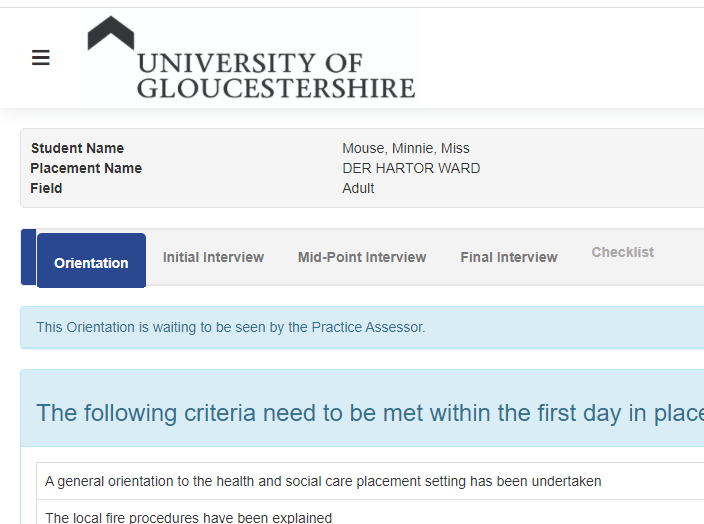Image resolution: width=704 pixels, height=524 pixels.
Task: Click the Student Name label
Action: point(77,148)
